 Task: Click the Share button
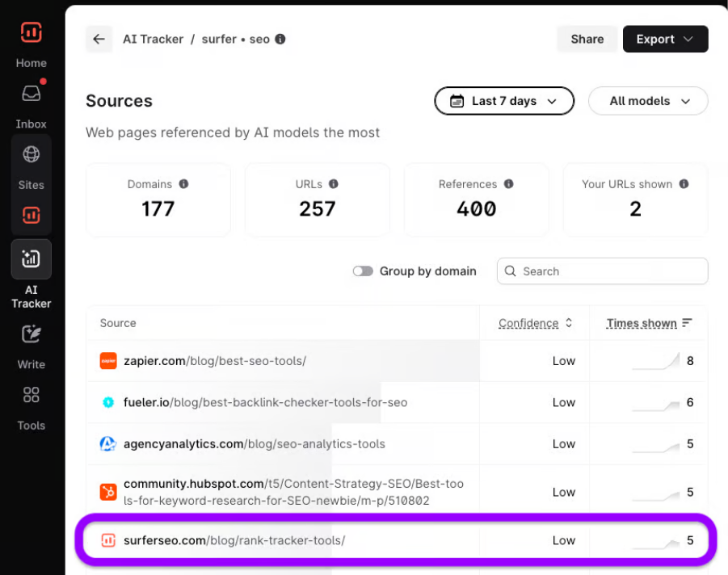[587, 39]
